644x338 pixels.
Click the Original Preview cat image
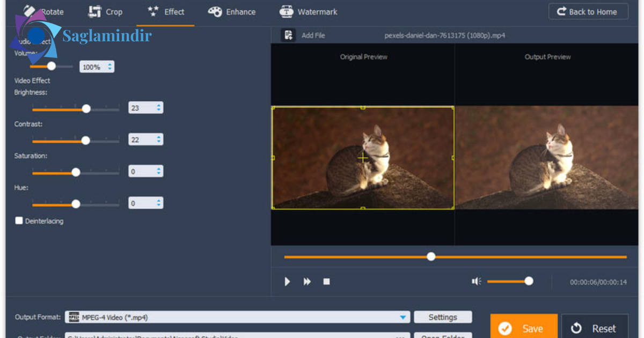(363, 158)
